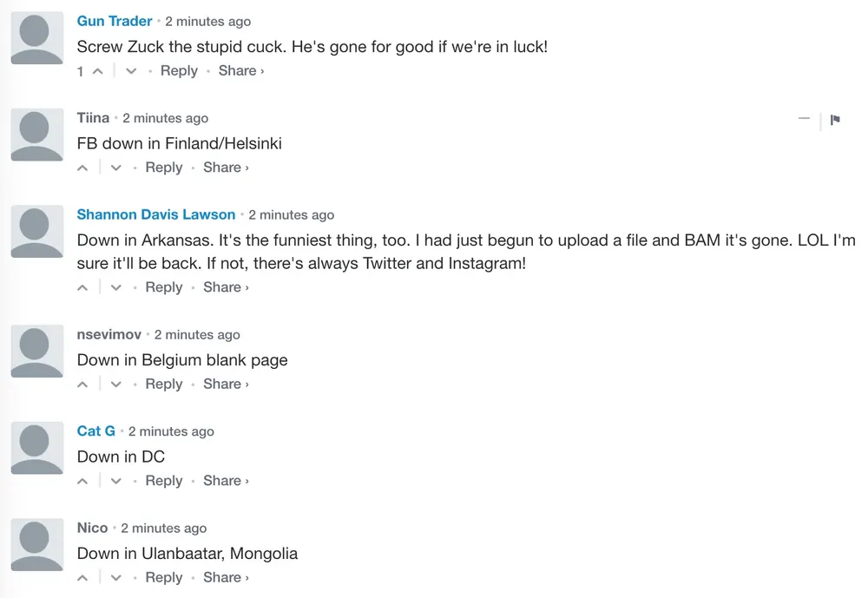Downvote Cat G's Down in DC comment
The width and height of the screenshot is (868, 598).
(x=115, y=481)
